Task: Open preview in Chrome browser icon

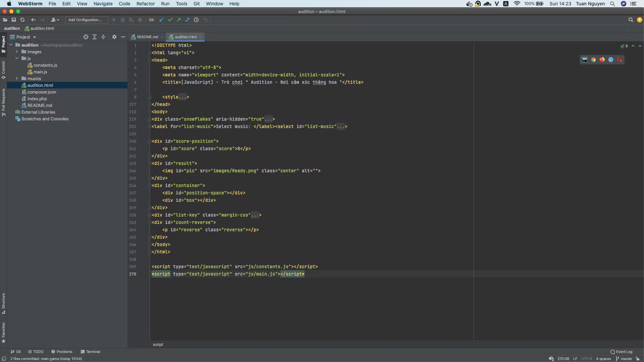Action: (593, 60)
